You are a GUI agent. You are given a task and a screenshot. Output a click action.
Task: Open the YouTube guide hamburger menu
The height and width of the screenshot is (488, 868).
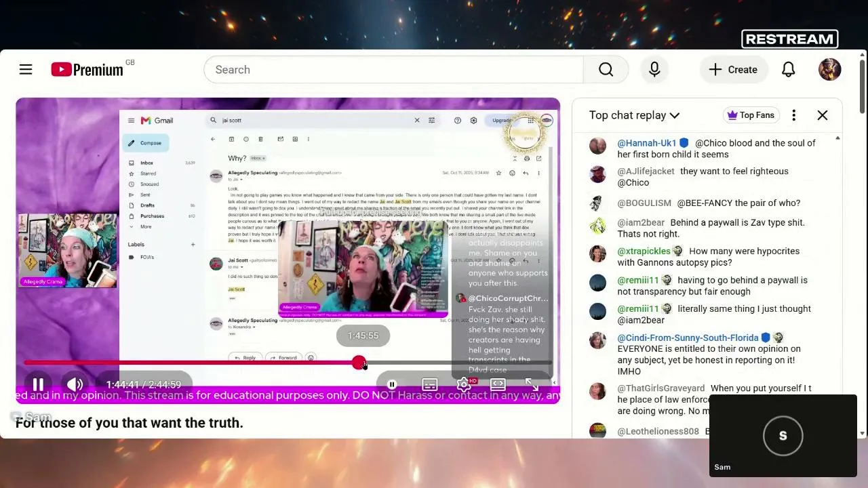(26, 70)
